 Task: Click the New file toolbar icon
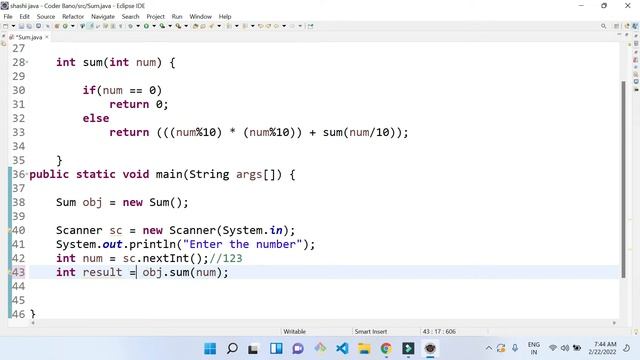(6, 26)
